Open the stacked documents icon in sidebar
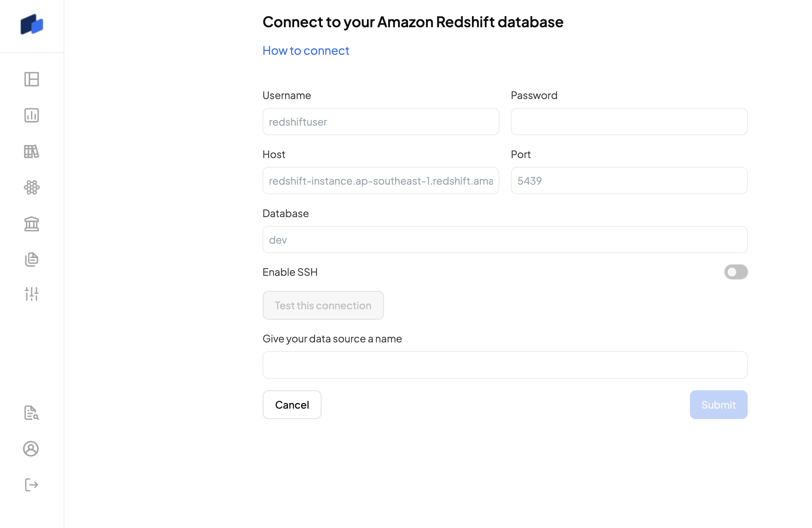The height and width of the screenshot is (528, 812). coord(32,260)
